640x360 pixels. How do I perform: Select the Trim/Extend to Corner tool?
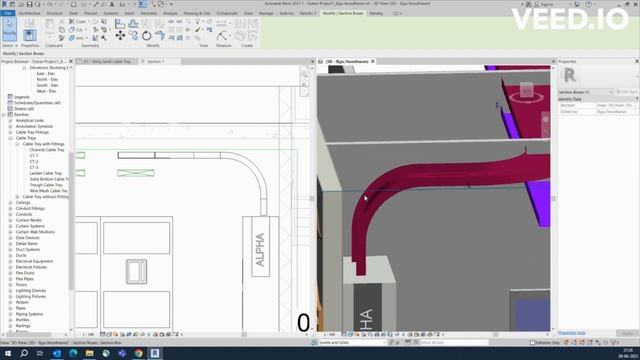pyautogui.click(x=160, y=36)
